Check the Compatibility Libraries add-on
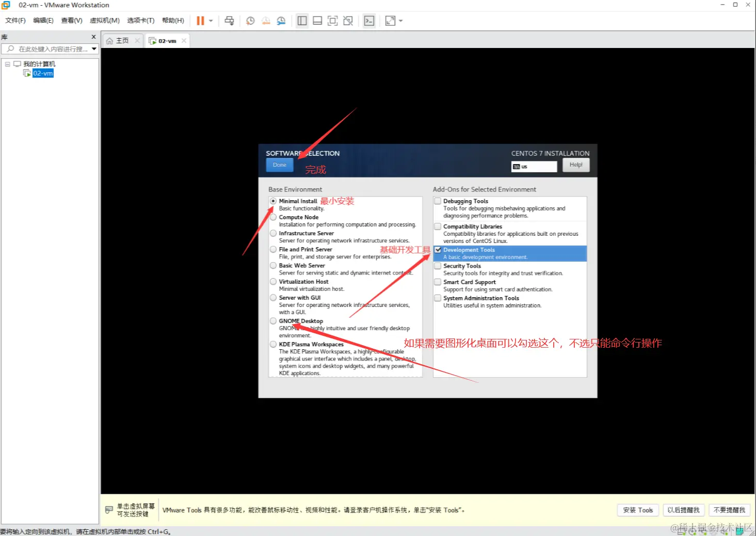This screenshot has height=536, width=756. (x=438, y=226)
